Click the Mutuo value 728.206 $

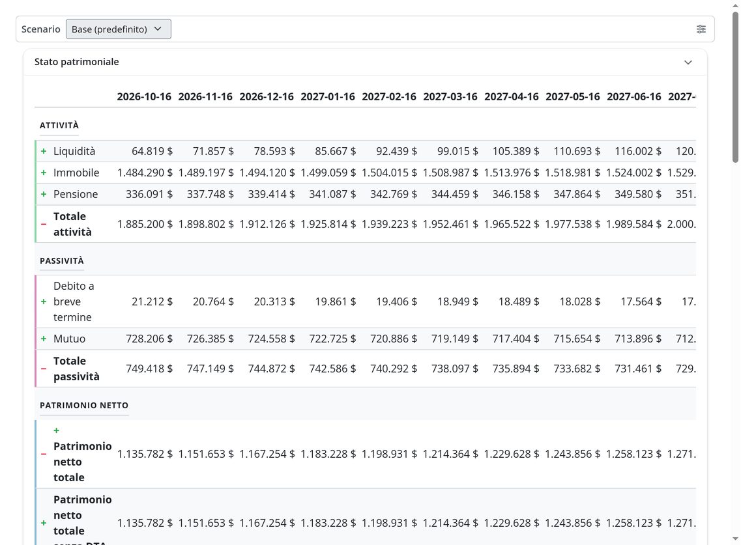point(149,339)
